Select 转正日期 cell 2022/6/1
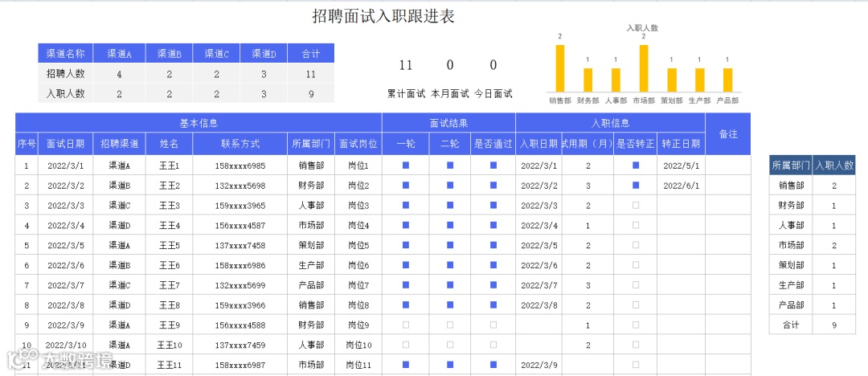 [x=681, y=186]
